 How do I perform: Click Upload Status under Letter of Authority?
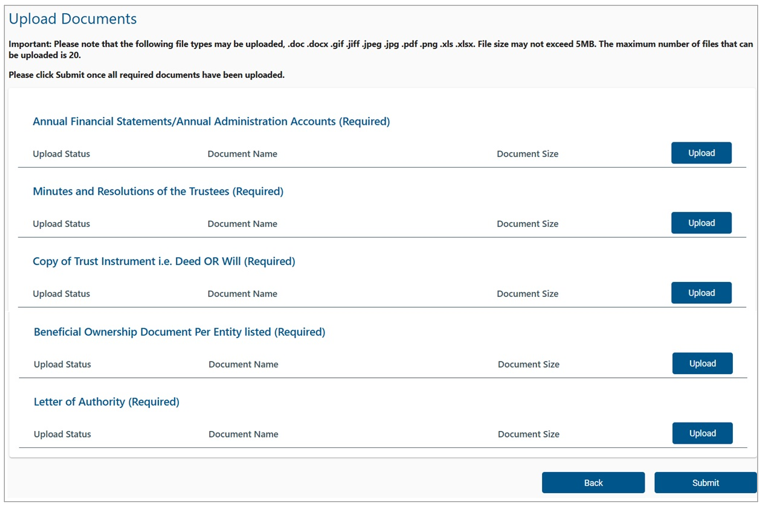tap(63, 434)
